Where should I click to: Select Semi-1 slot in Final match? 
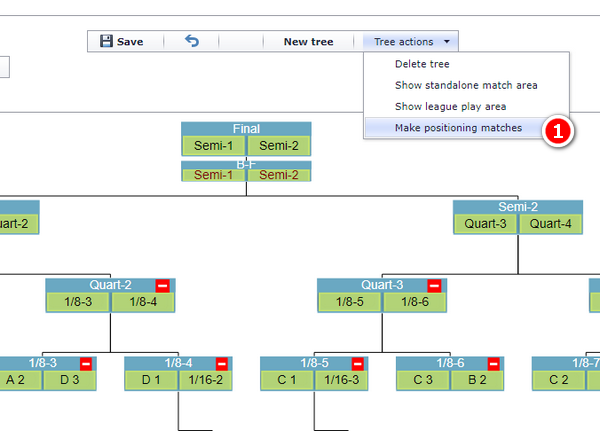point(214,146)
